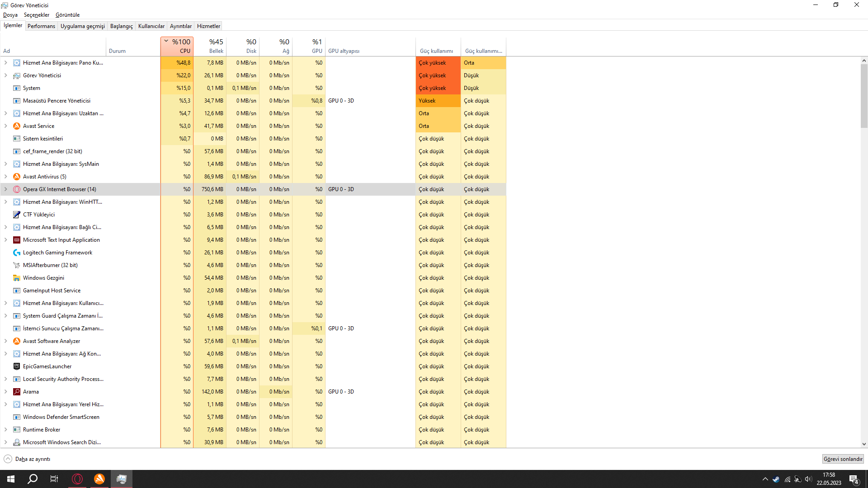
Task: Expand the Arama process group
Action: (x=6, y=392)
